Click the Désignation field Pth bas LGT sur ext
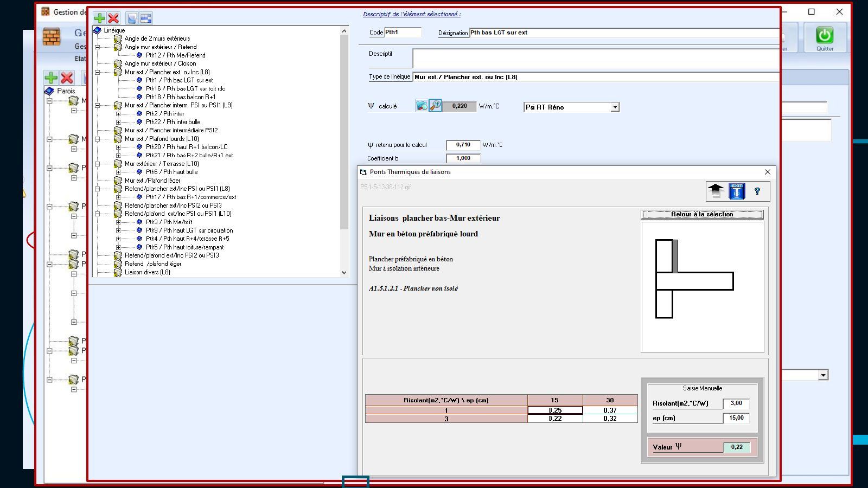Screen dimensions: 868x488 [x=624, y=33]
